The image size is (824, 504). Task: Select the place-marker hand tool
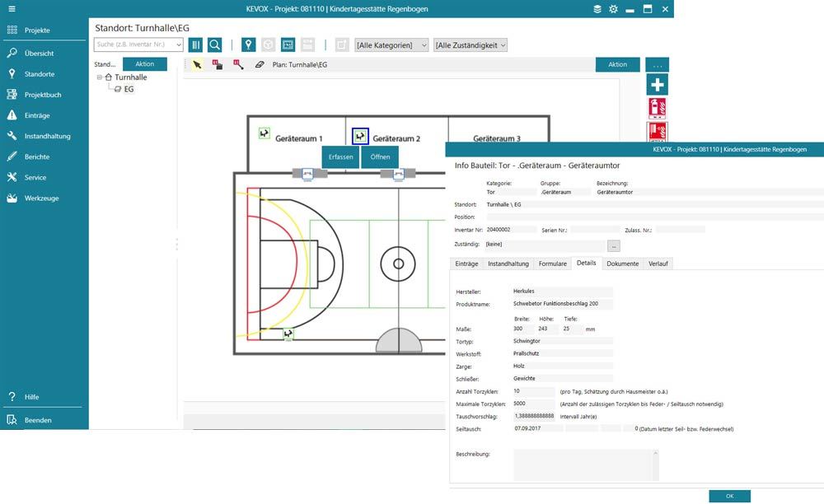[217, 64]
